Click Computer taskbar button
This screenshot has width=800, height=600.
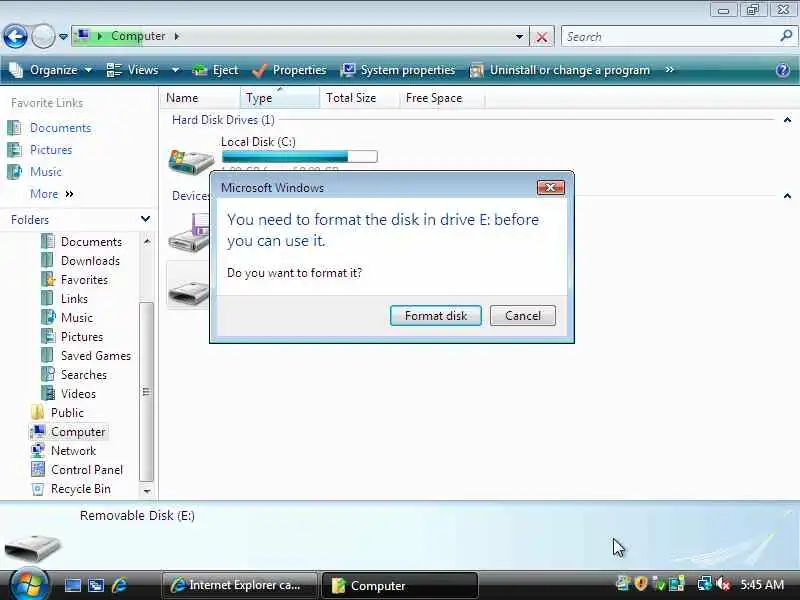click(400, 585)
